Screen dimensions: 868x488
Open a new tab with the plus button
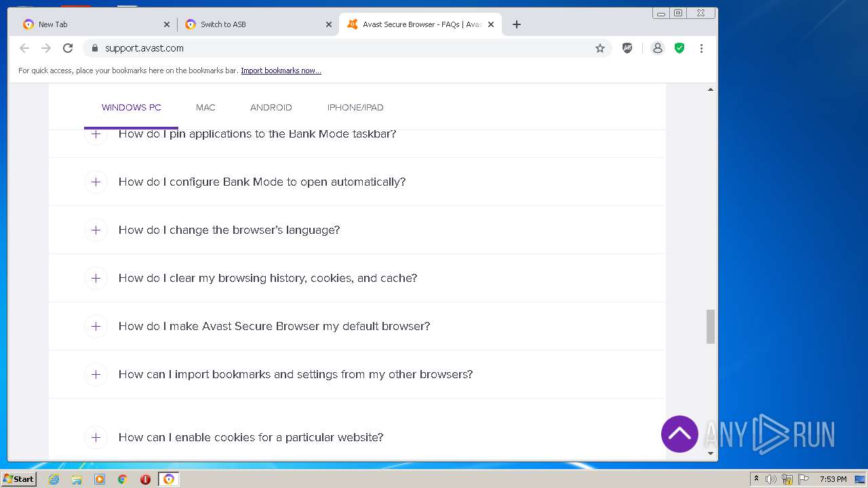pyautogui.click(x=517, y=24)
